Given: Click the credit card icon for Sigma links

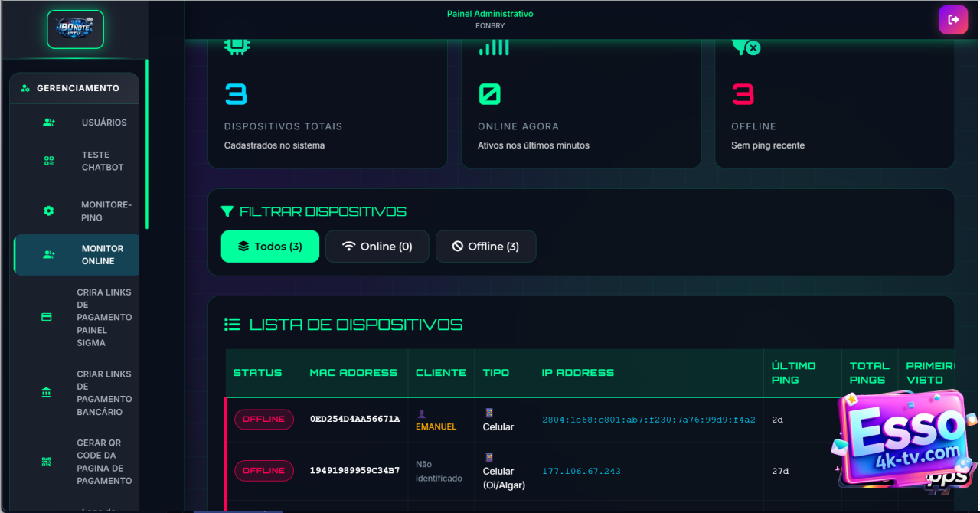Looking at the screenshot, I should [x=47, y=317].
